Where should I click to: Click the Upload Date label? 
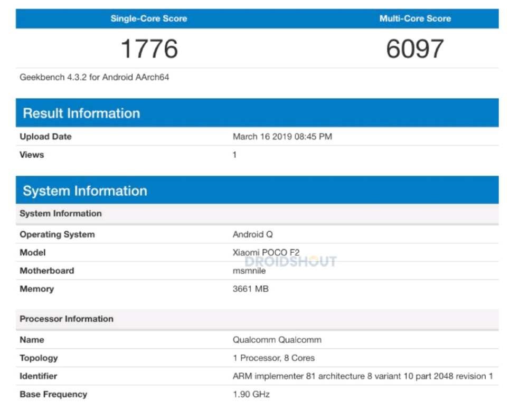(45, 137)
